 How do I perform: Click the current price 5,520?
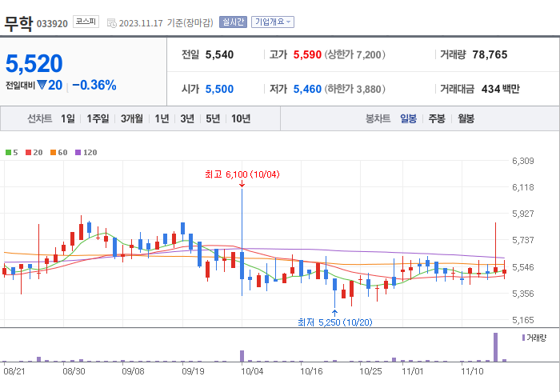click(34, 63)
